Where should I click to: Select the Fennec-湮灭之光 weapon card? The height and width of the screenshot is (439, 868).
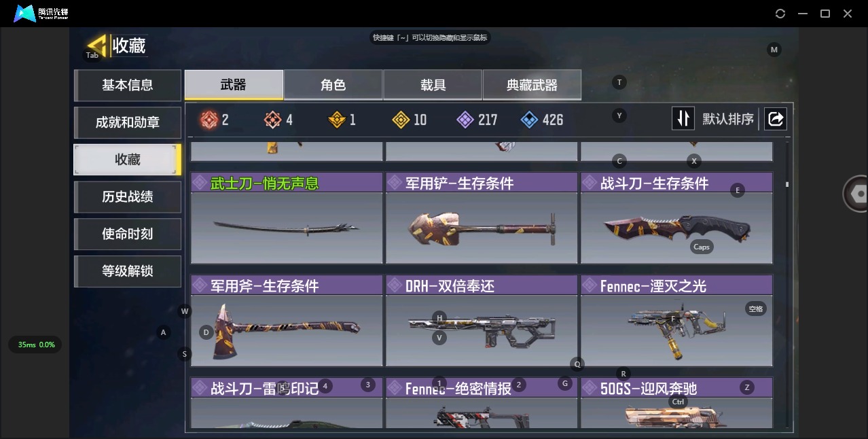coord(676,321)
